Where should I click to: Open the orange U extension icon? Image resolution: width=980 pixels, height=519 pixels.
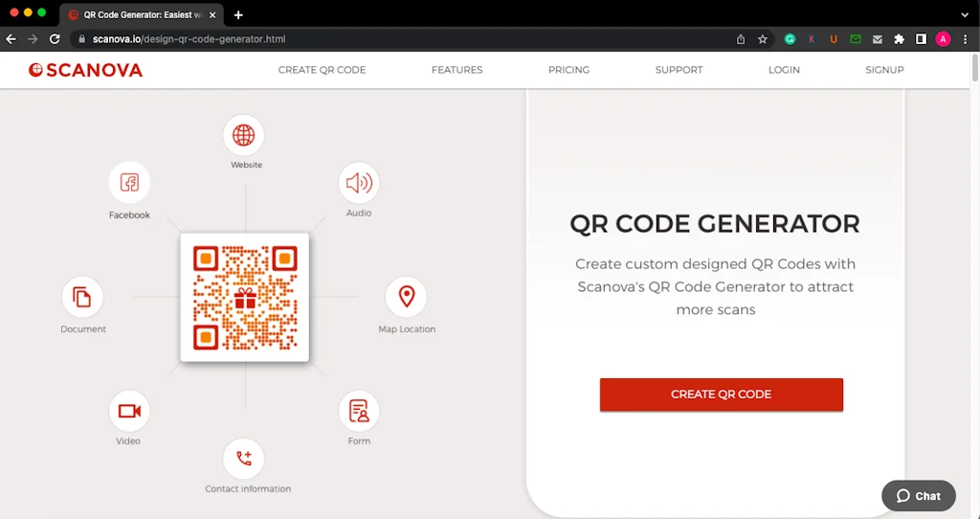tap(834, 38)
